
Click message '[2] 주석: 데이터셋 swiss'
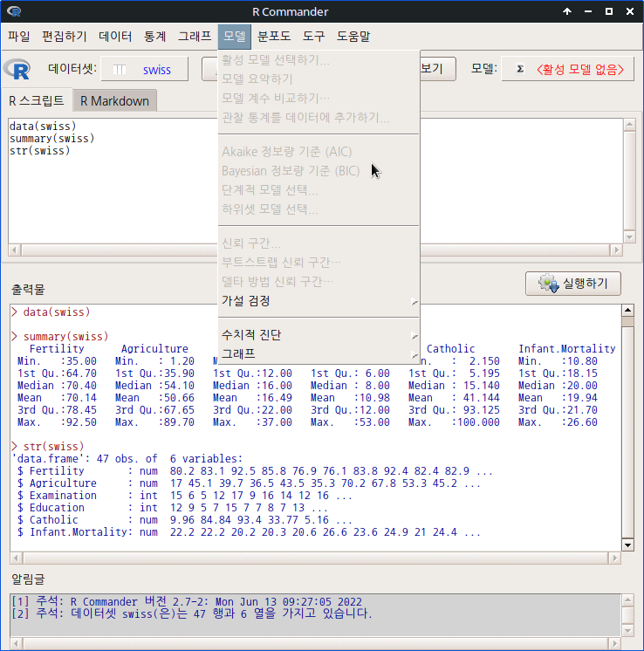192,613
